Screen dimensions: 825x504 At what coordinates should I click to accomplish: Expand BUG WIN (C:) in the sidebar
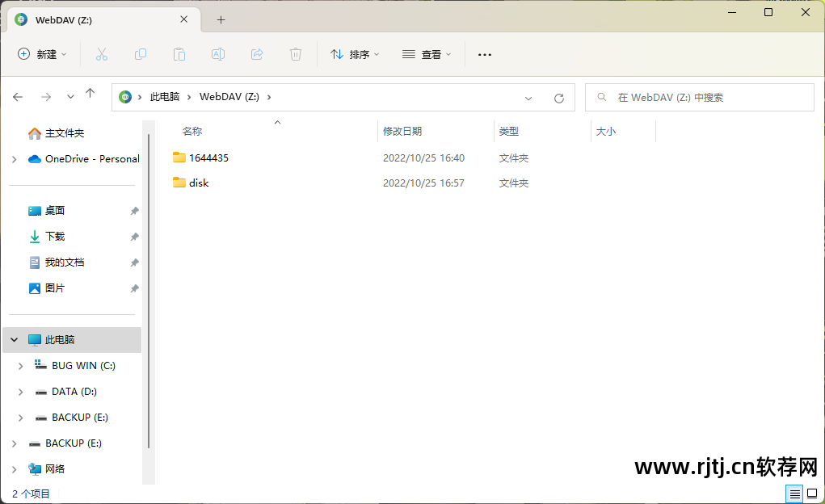(20, 365)
